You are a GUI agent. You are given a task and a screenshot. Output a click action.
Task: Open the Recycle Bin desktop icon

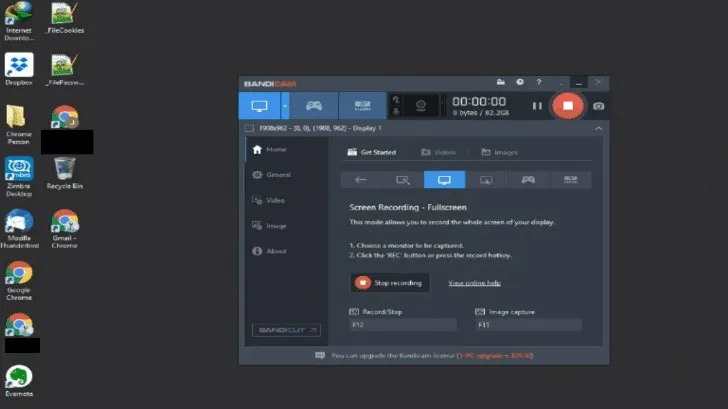coord(64,172)
